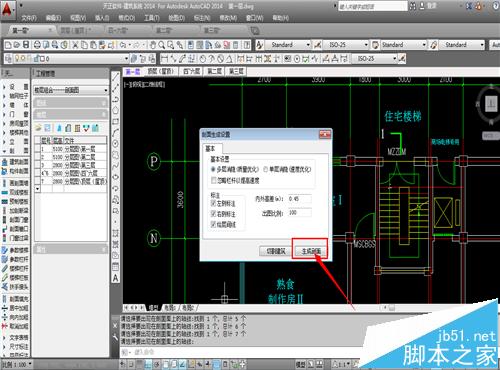Click the ViewCube in the drawing area
Image resolution: width=500 pixels, height=370 pixels.
[490, 104]
